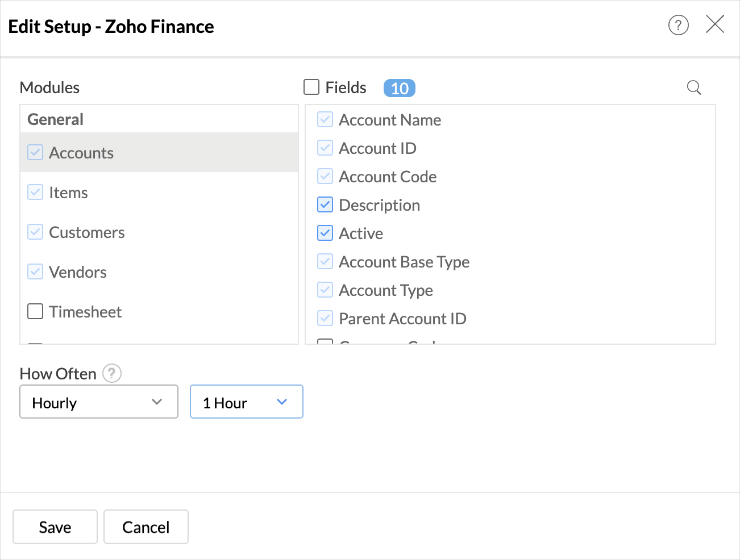
Task: Select the Accounts module row
Action: tap(81, 152)
